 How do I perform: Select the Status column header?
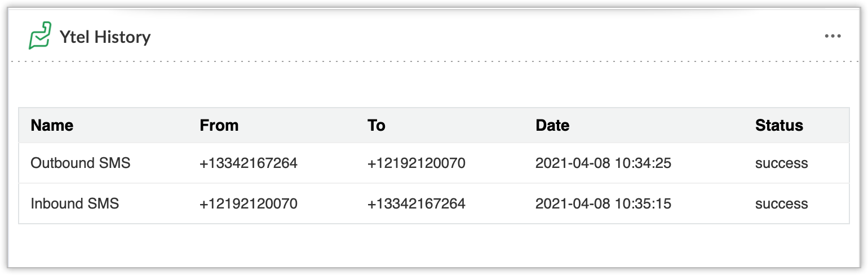(x=779, y=125)
